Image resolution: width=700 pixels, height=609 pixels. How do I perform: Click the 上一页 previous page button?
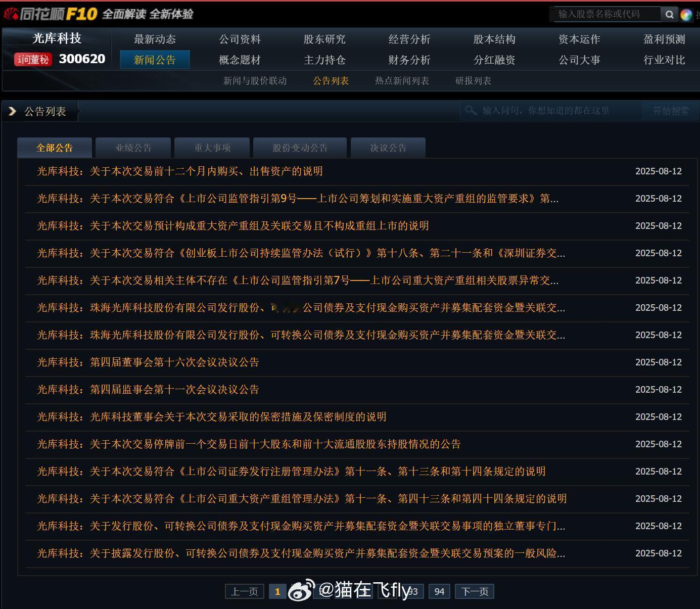click(245, 591)
